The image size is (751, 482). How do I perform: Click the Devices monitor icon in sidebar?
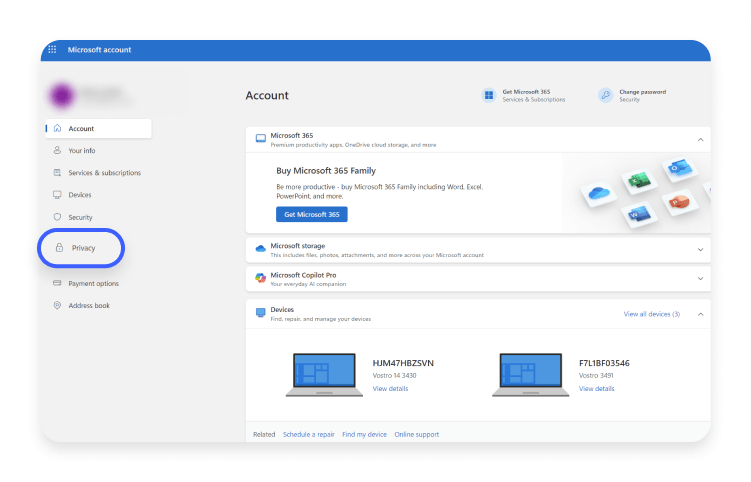(x=57, y=195)
